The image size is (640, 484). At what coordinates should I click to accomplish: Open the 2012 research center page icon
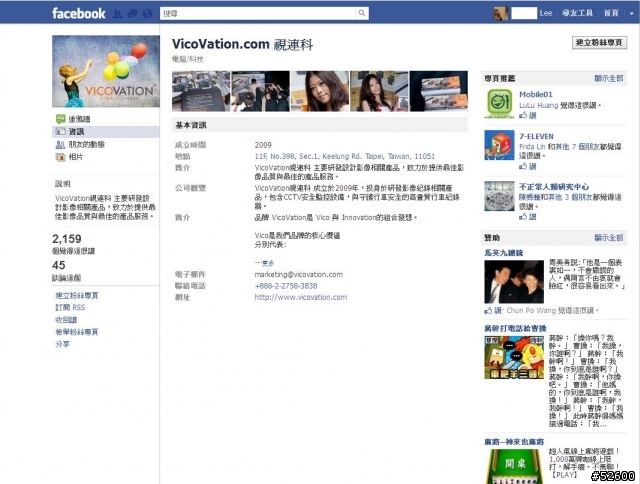click(x=499, y=196)
